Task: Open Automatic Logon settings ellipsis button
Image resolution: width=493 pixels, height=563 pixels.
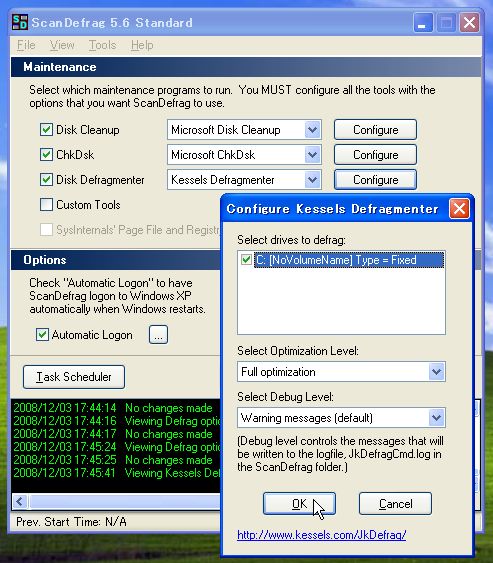Action: 158,335
